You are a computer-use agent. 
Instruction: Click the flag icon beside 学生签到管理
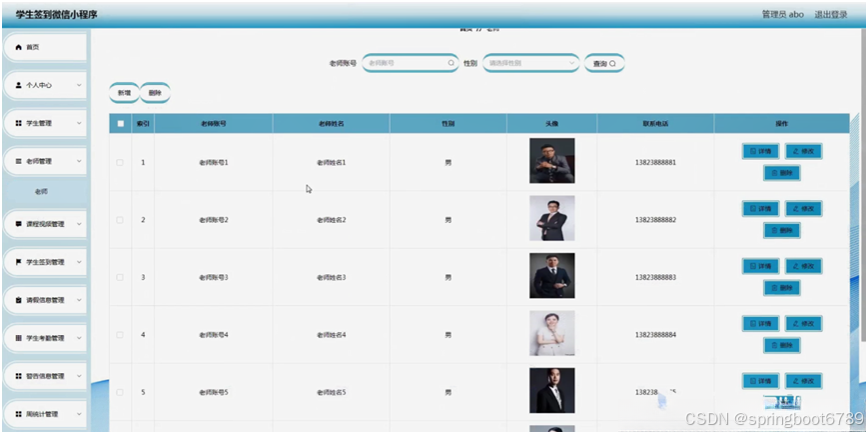point(18,262)
